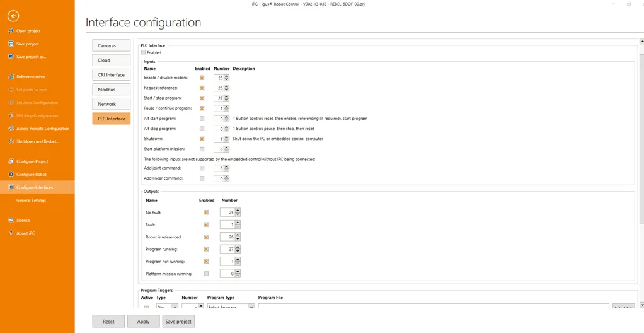Click the bottom Save project button
Viewport: 644px width, 333px height.
tap(178, 322)
